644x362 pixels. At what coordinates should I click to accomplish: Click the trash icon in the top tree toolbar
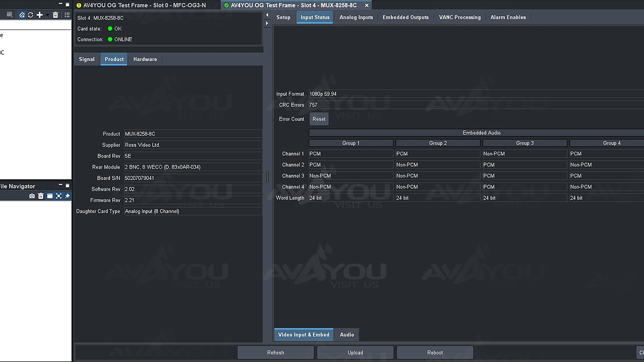click(55, 15)
